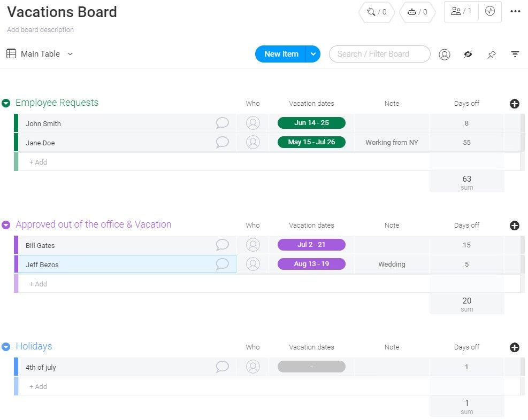Image resolution: width=528 pixels, height=420 pixels.
Task: Filter board items by person
Action: point(444,54)
